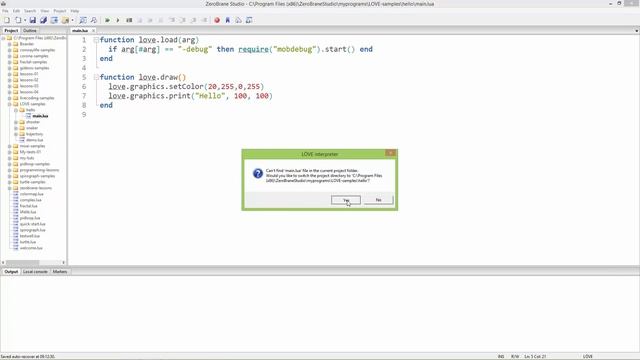
Task: Select quick-start.lua in the project tree
Action: pyautogui.click(x=33, y=224)
